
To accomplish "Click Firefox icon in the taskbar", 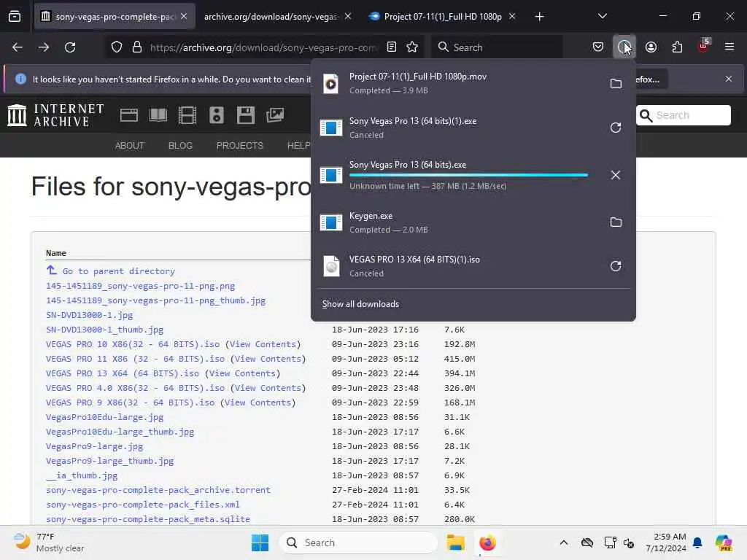I will (x=487, y=542).
